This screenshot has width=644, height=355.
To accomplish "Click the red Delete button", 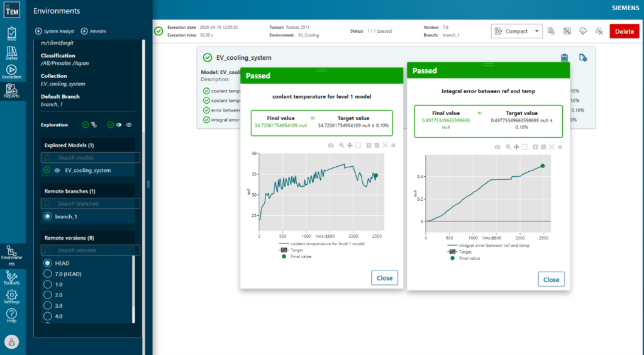I will click(625, 31).
